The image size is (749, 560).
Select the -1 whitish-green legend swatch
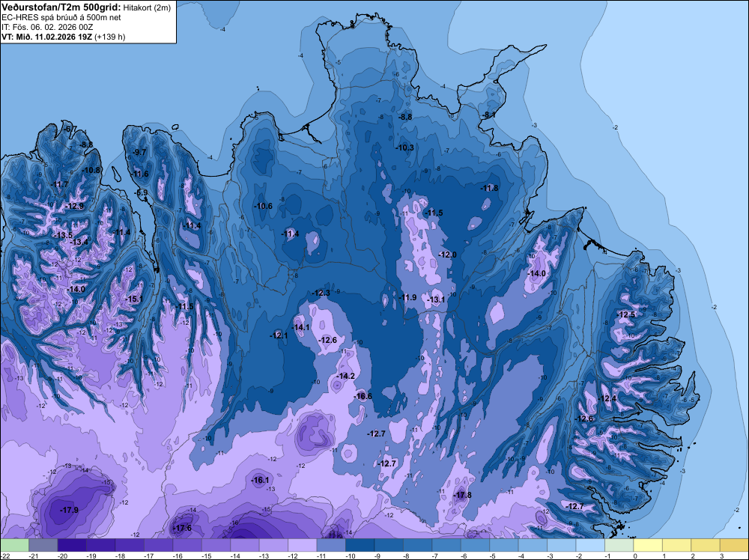[619, 545]
